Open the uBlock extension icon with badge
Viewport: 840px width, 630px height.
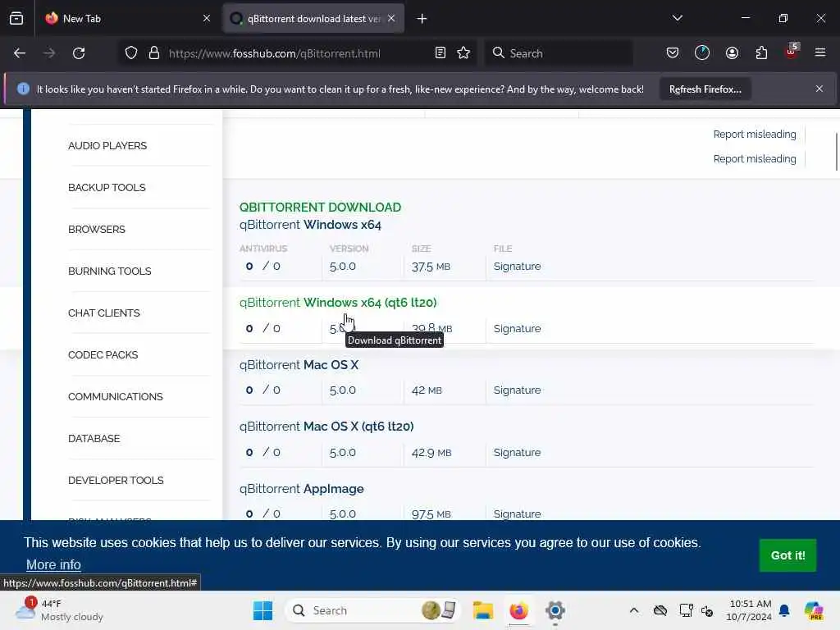(792, 52)
